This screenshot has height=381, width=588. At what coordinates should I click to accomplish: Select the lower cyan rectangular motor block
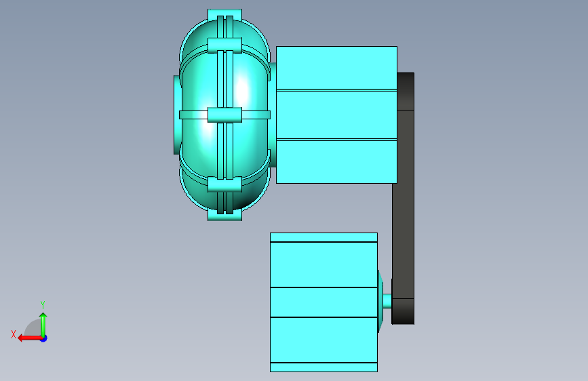point(324,302)
